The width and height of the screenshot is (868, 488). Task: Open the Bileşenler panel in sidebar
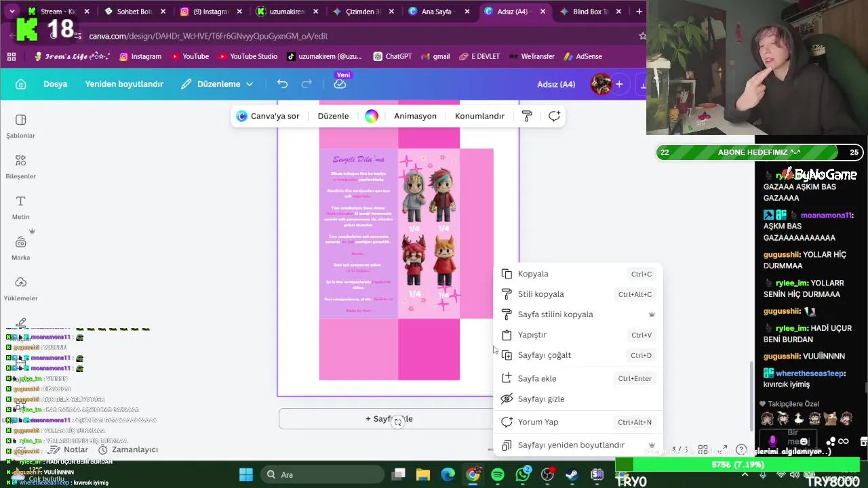20,167
